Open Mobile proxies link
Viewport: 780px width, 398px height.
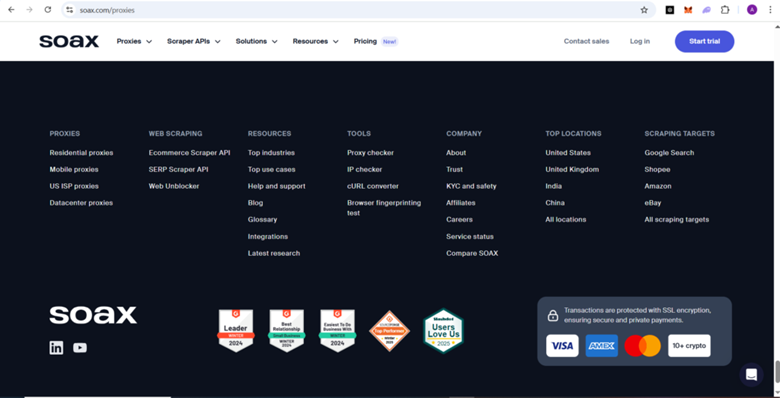(x=74, y=170)
